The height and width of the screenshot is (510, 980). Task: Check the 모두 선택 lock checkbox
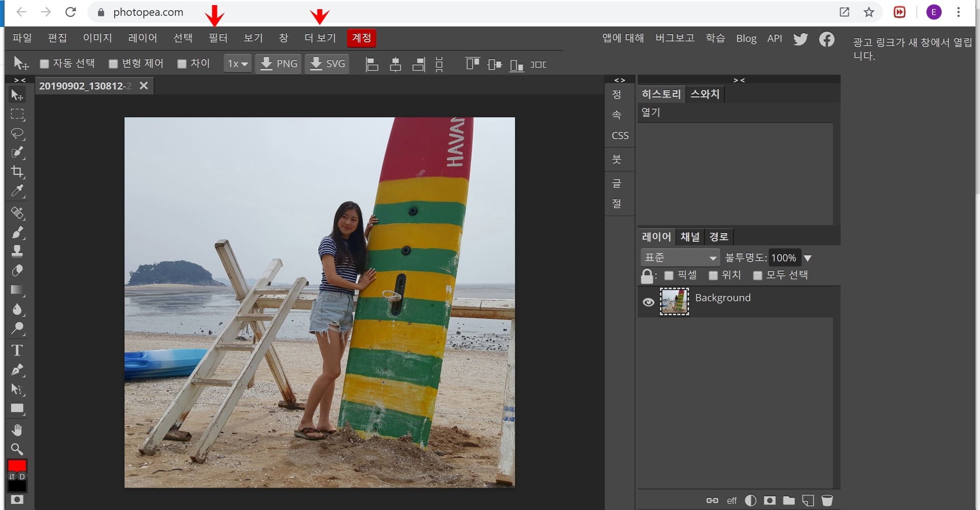757,275
